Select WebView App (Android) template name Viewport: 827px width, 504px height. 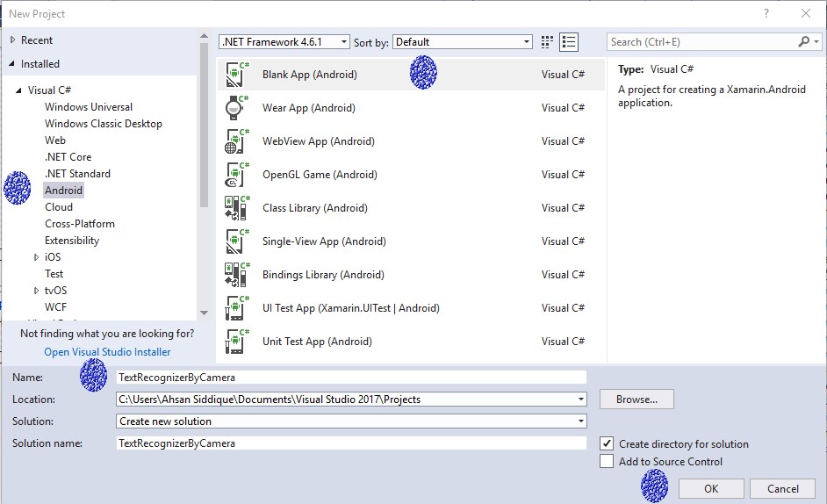(x=319, y=140)
